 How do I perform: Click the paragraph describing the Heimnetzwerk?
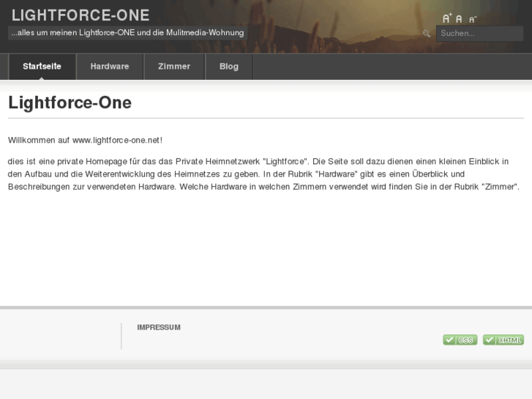[x=263, y=174]
